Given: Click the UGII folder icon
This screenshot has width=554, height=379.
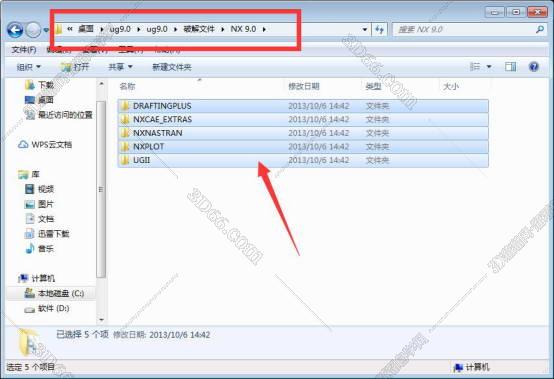Looking at the screenshot, I should 124,160.
